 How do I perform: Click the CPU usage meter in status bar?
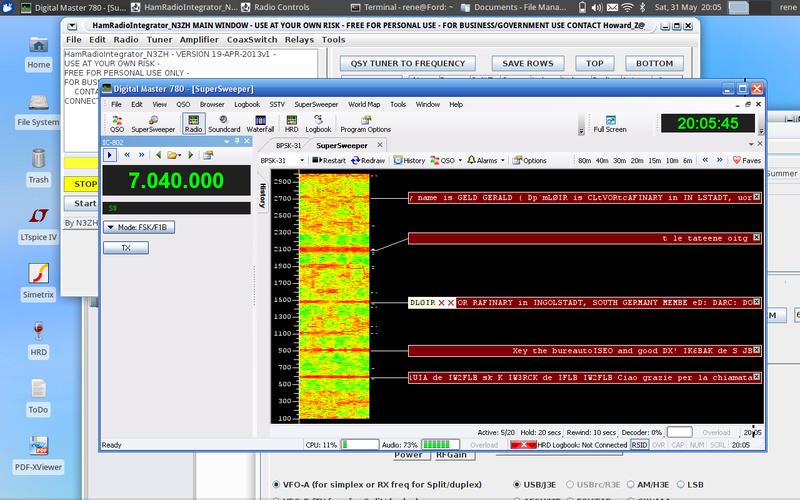point(360,445)
